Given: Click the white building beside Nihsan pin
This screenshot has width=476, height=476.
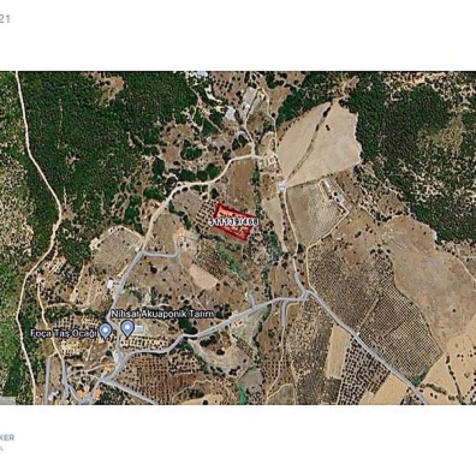Looking at the screenshot, I should (139, 329).
